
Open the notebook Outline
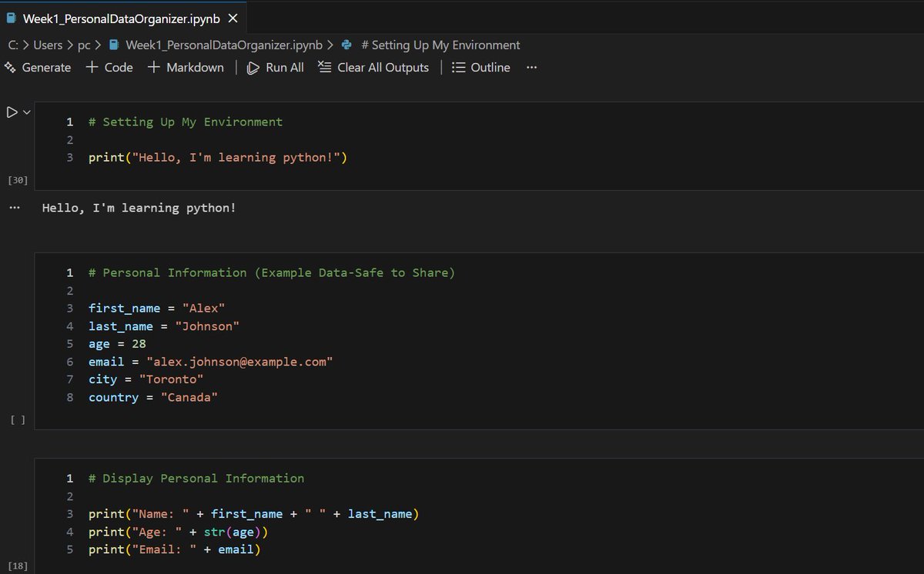[x=481, y=68]
